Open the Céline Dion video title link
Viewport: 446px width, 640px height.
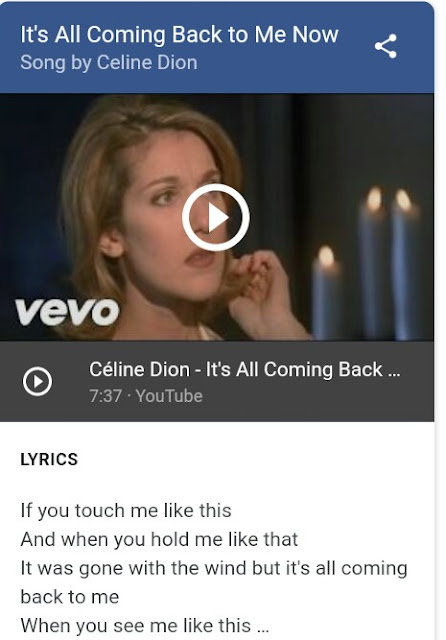(244, 369)
